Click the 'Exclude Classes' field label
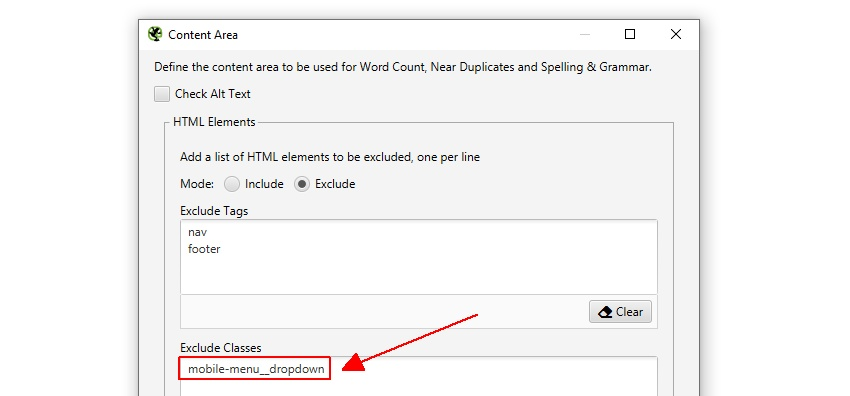This screenshot has height=396, width=850. click(221, 348)
